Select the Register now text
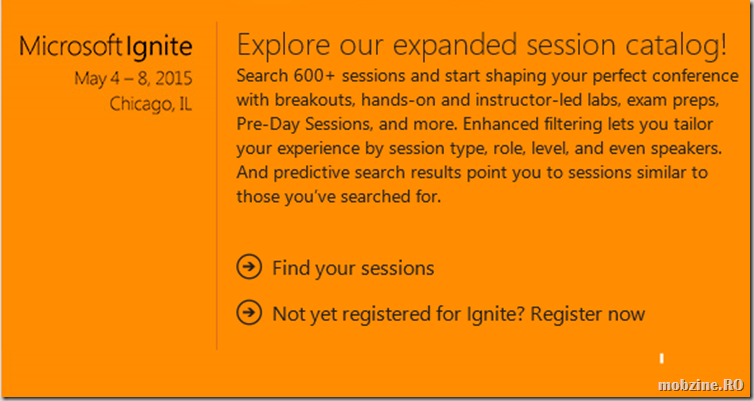This screenshot has height=401, width=754. point(588,314)
